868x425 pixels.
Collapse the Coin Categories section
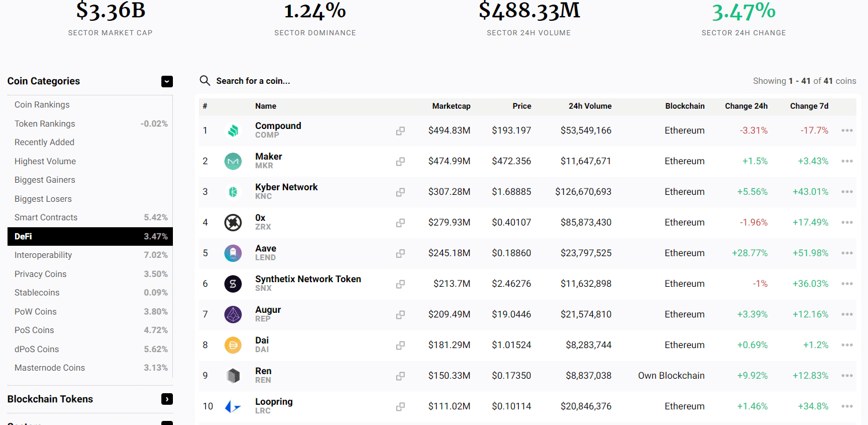coord(167,82)
